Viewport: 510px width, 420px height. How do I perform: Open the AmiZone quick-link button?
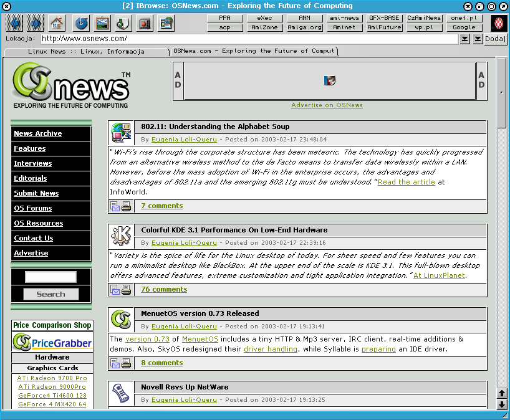264,27
